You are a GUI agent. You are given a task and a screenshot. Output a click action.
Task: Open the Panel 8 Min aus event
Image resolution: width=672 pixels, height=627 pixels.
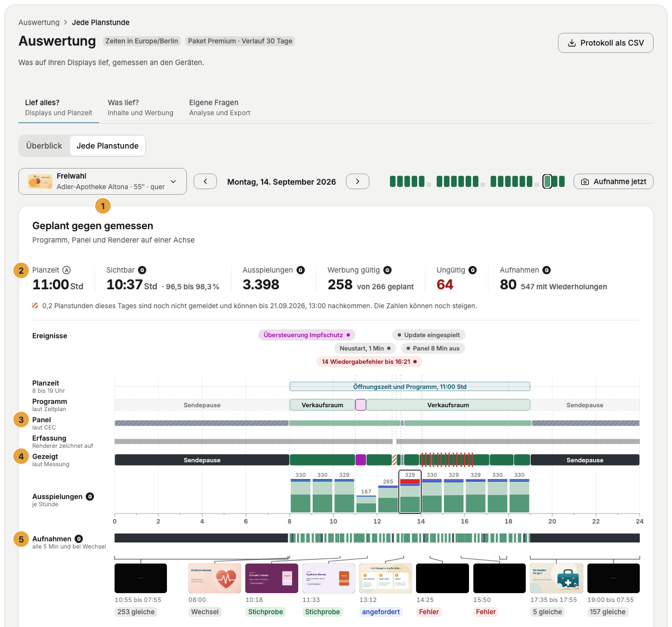point(433,348)
